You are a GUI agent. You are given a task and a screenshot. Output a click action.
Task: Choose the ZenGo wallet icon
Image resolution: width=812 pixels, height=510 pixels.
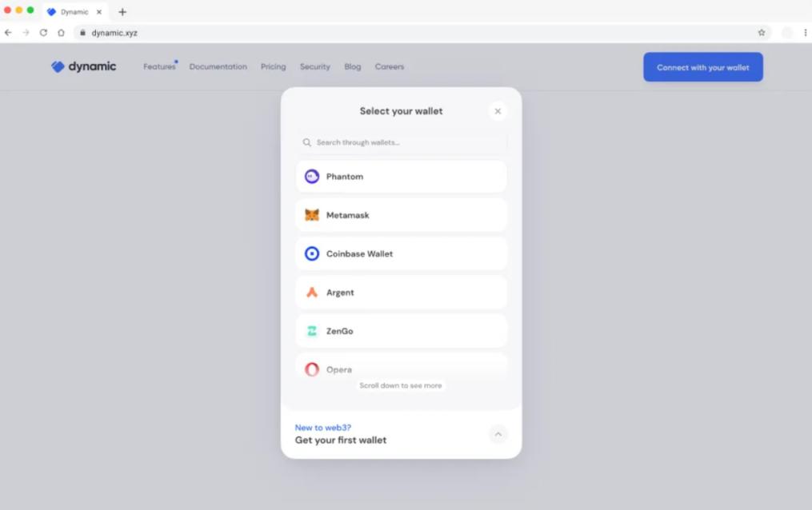312,331
